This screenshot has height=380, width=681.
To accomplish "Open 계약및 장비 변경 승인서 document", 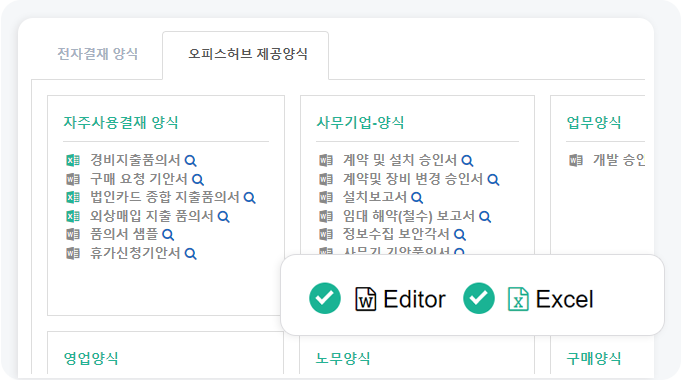I will [x=413, y=178].
